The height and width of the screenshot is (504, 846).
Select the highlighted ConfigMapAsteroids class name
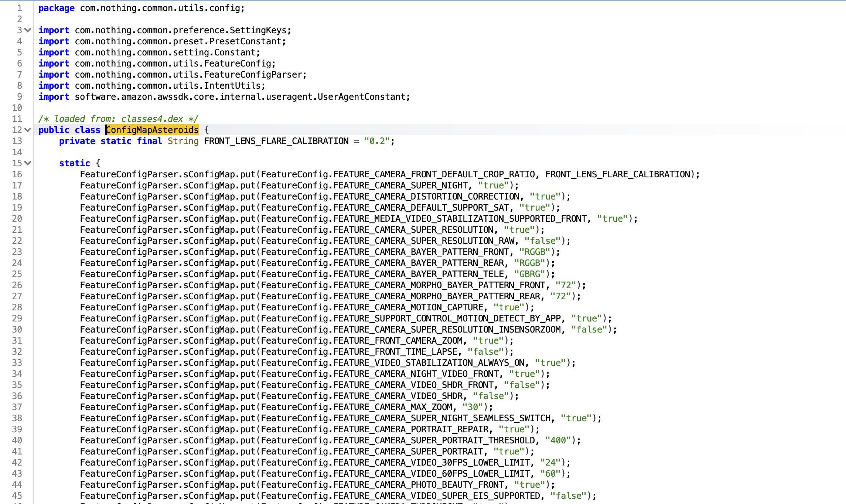(151, 130)
